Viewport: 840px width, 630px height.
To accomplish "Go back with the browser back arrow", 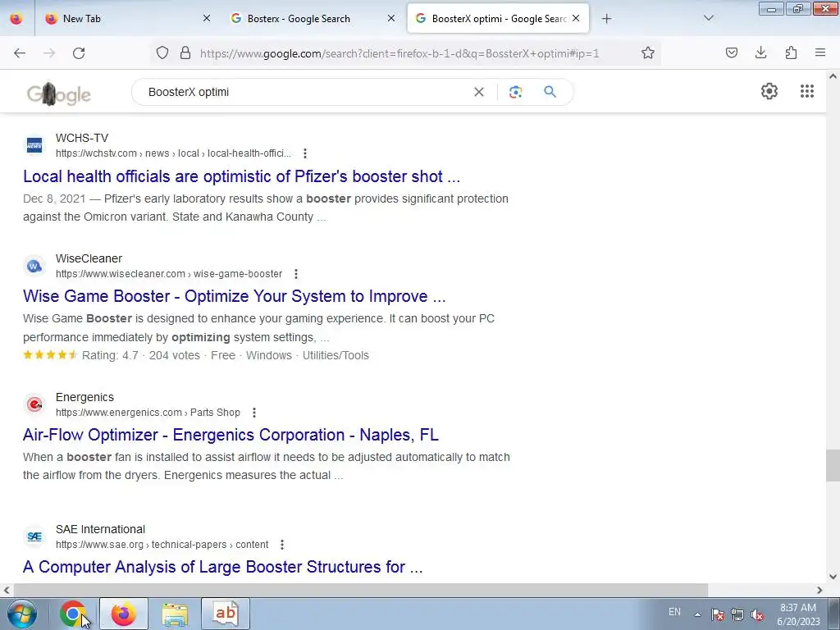I will point(20,53).
